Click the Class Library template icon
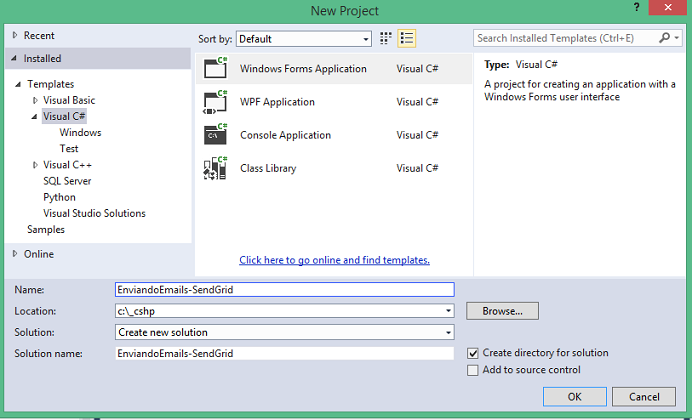The image size is (692, 420). click(x=215, y=168)
